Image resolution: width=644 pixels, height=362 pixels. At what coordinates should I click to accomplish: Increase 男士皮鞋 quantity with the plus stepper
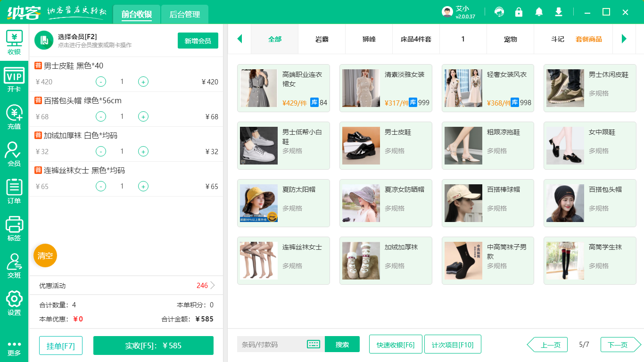(x=143, y=82)
